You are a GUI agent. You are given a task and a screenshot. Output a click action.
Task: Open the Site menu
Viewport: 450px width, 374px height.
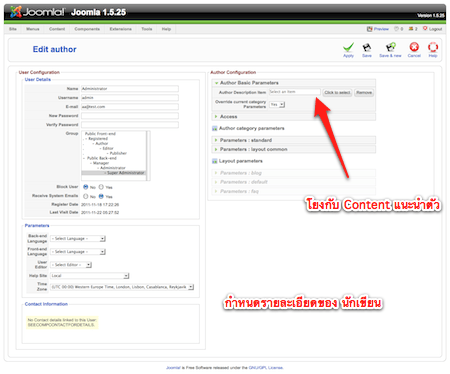tap(13, 29)
